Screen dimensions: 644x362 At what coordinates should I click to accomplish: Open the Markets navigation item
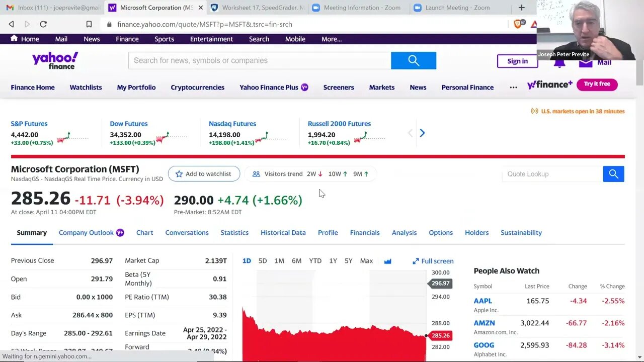[x=382, y=87]
